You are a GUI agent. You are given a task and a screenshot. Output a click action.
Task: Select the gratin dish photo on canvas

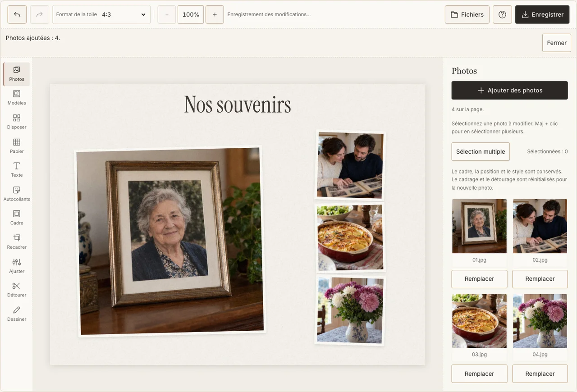click(x=350, y=237)
